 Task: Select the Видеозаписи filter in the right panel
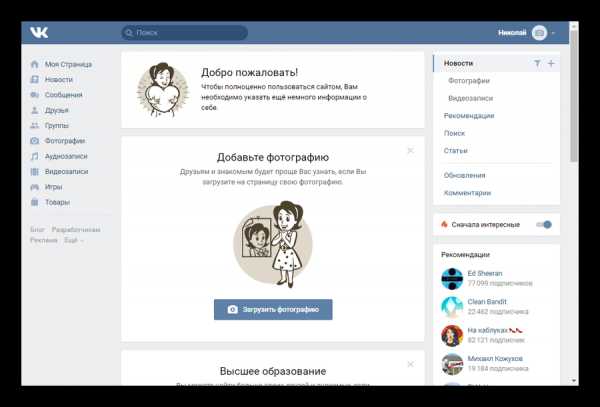[470, 98]
